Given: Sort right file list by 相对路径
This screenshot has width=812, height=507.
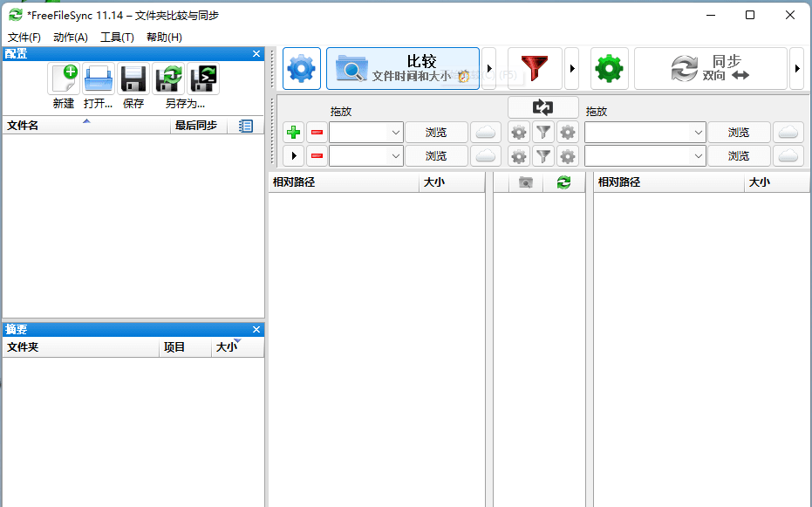Looking at the screenshot, I should click(x=669, y=182).
